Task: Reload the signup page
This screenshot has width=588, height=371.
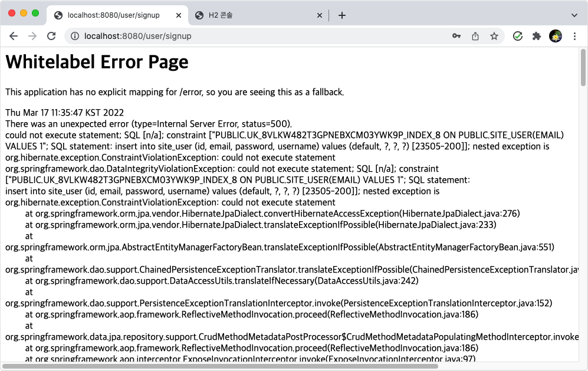Action: (51, 36)
